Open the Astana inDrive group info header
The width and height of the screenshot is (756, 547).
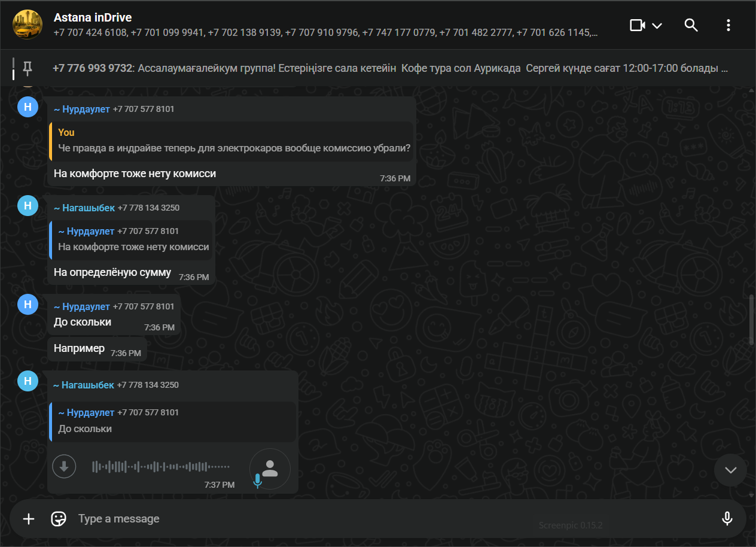point(323,25)
